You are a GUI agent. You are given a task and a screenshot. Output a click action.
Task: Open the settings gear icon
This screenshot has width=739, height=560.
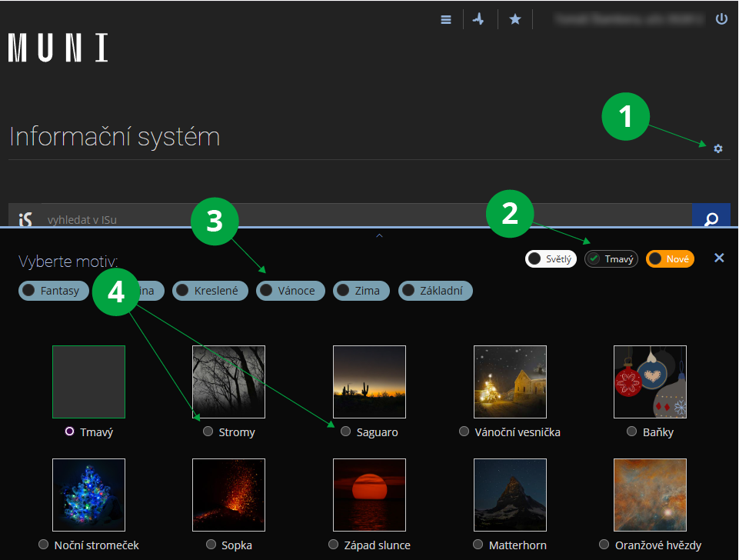coord(718,148)
